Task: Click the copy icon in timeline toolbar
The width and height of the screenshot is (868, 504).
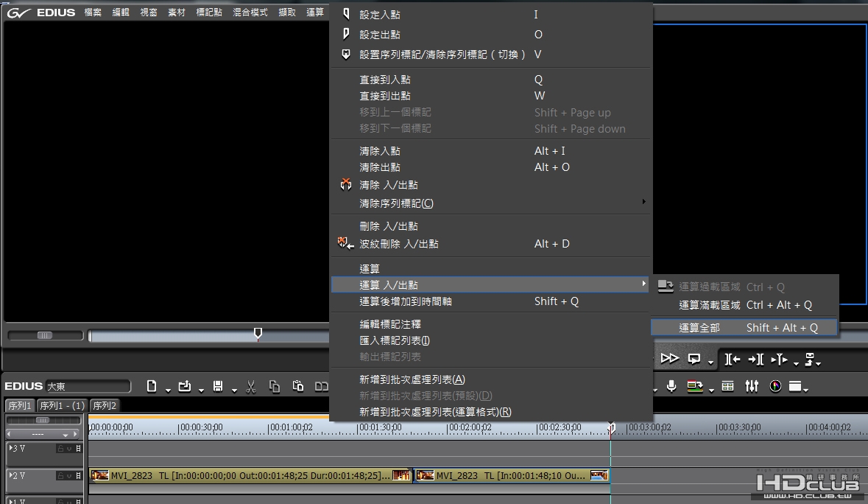Action: [x=274, y=387]
